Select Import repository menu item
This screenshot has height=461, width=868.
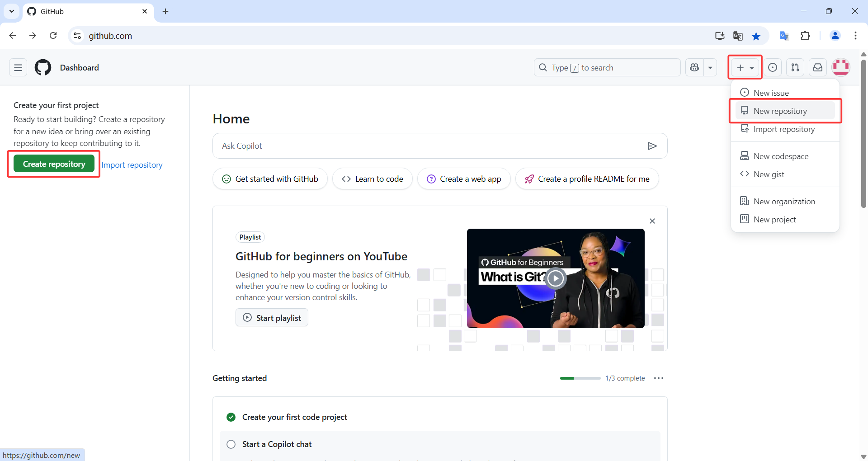(785, 129)
